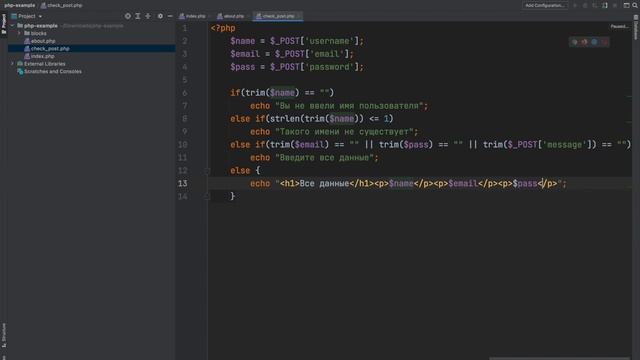640x360 pixels.
Task: Hide the Project panel with minus icon
Action: [170, 16]
